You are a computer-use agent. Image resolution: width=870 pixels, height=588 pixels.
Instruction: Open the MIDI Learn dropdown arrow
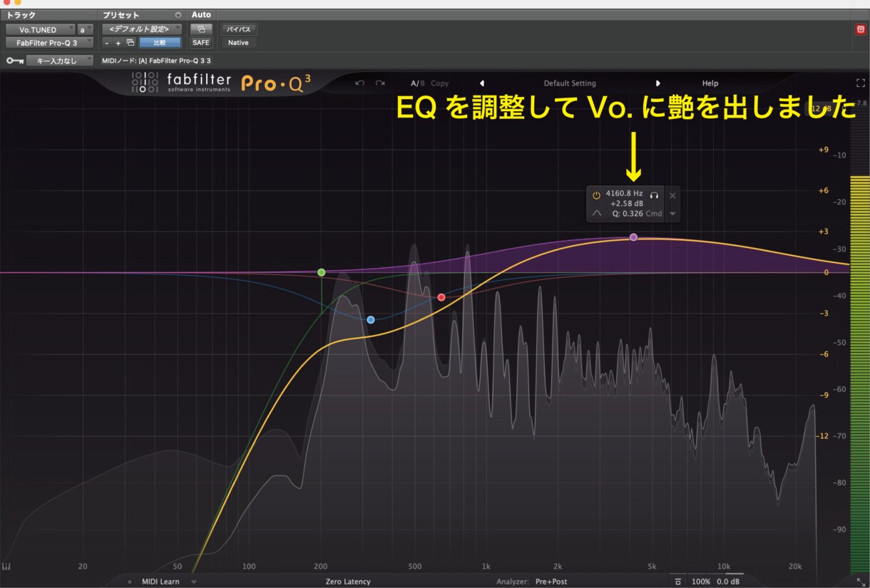click(195, 582)
